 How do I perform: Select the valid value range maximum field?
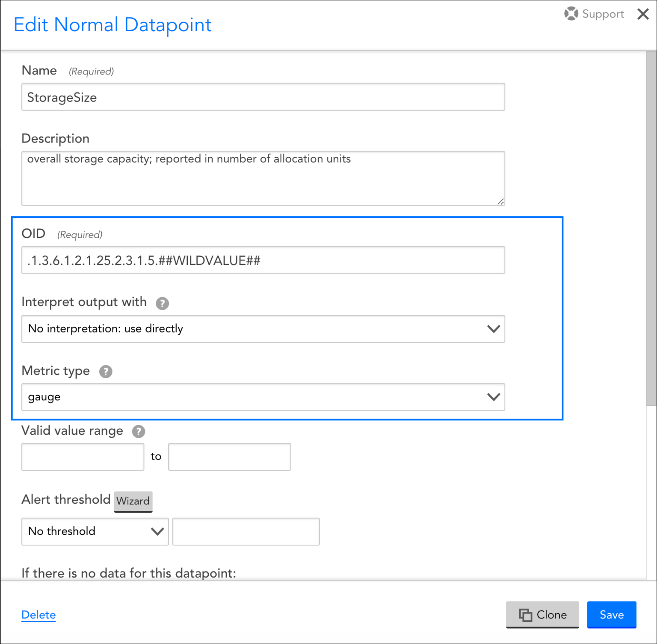(x=230, y=457)
